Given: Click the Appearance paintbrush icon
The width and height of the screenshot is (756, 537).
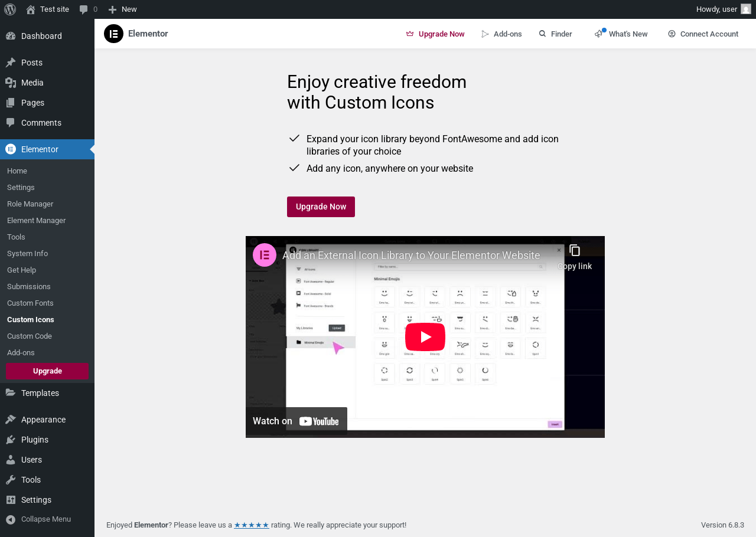Looking at the screenshot, I should coord(11,420).
